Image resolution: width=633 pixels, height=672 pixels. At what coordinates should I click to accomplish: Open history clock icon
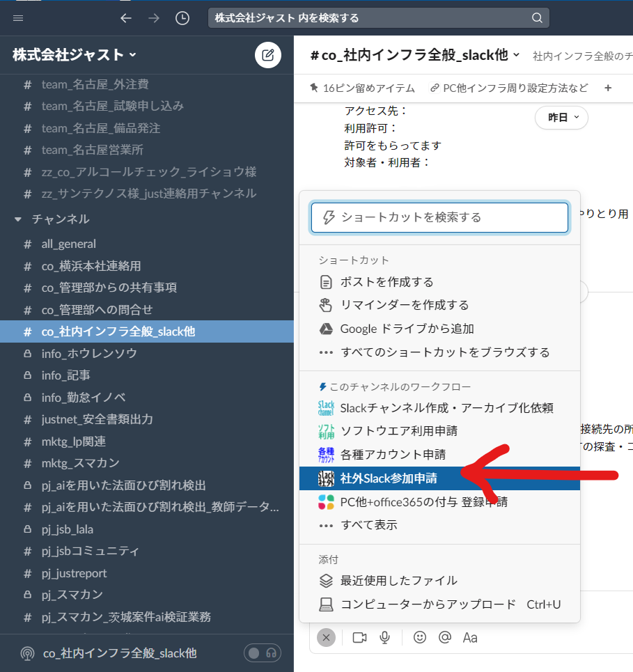pyautogui.click(x=182, y=18)
